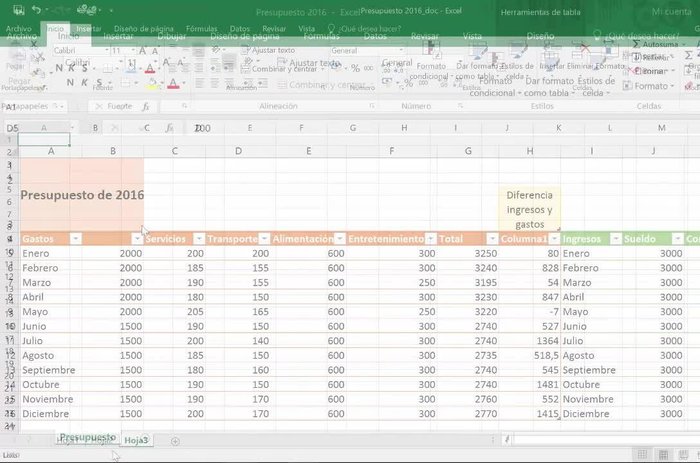Select the 'Presupuesto de 2016' title cell

(82, 195)
